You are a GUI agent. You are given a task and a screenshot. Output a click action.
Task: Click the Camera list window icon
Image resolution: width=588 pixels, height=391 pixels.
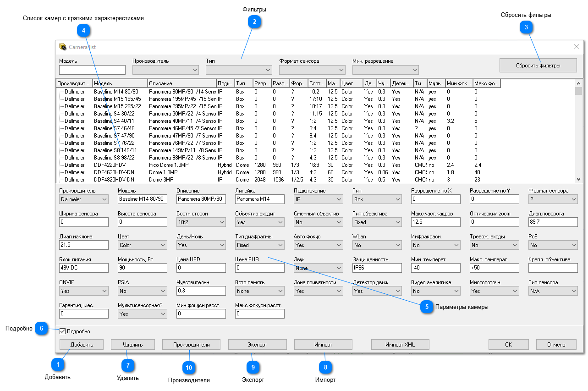pyautogui.click(x=63, y=47)
